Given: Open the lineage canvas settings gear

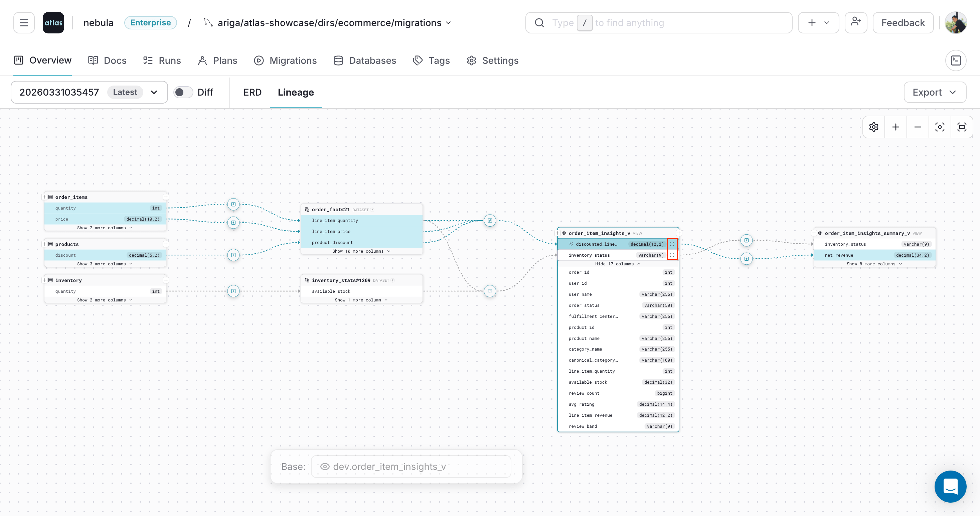Looking at the screenshot, I should pyautogui.click(x=873, y=127).
